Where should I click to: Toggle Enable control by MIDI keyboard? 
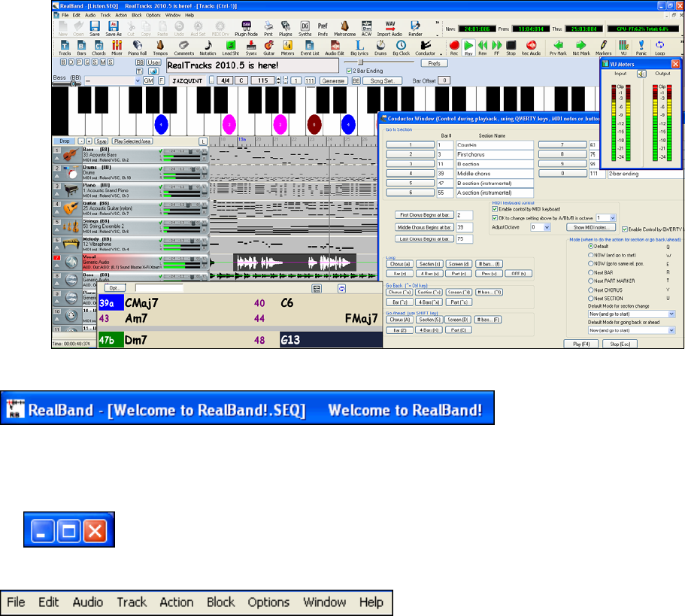click(495, 209)
